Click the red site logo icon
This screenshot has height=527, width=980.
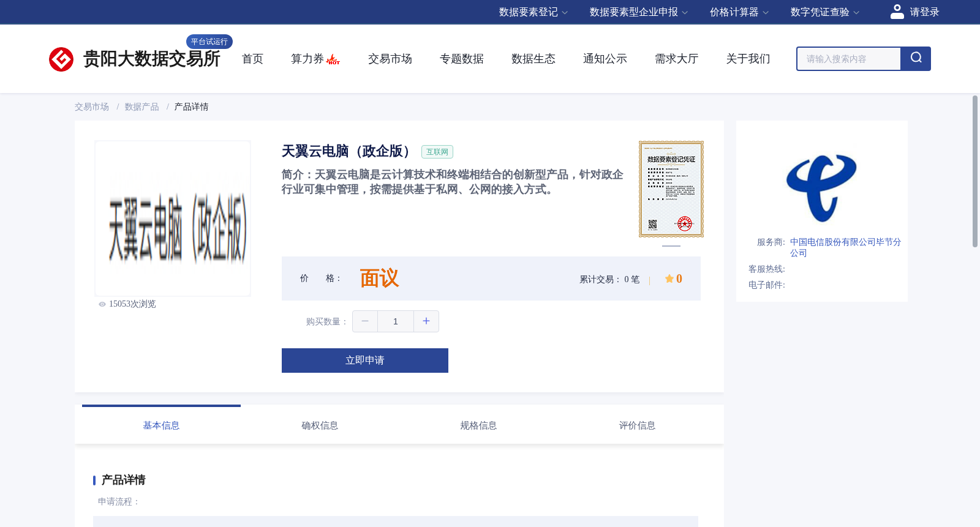(61, 59)
